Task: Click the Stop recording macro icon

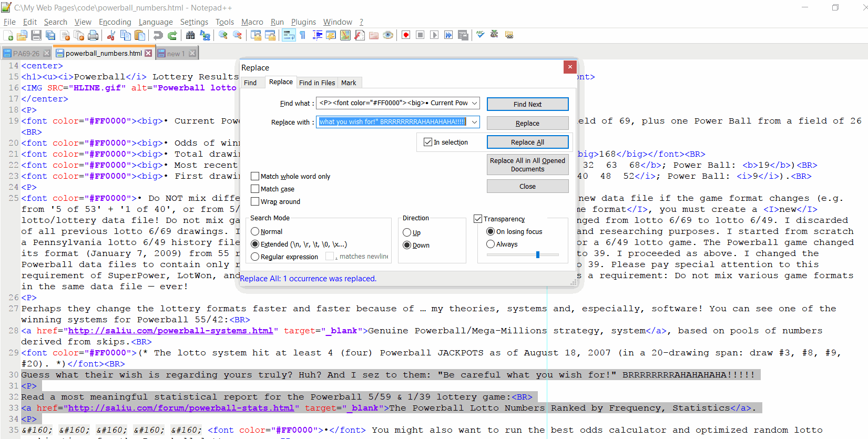Action: (420, 35)
